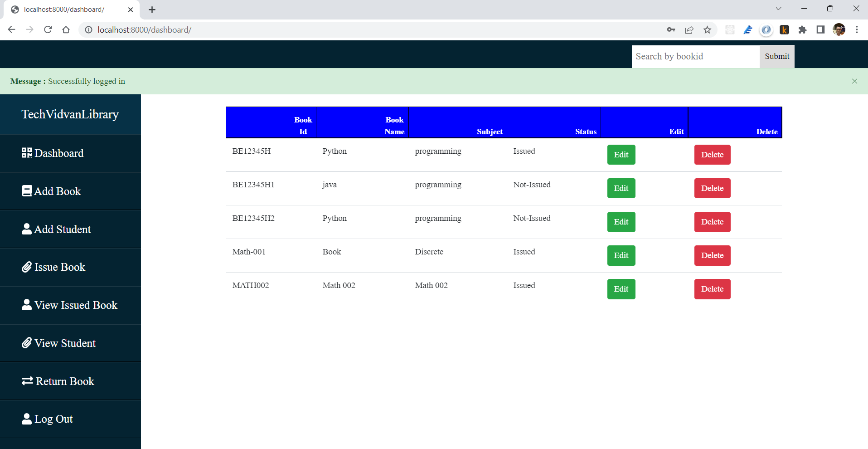The height and width of the screenshot is (449, 868).
Task: Dismiss the successfully logged in message
Action: [854, 81]
